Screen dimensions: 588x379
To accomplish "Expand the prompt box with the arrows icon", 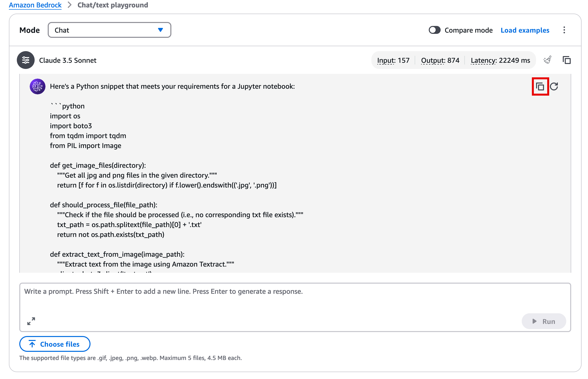I will 31,321.
